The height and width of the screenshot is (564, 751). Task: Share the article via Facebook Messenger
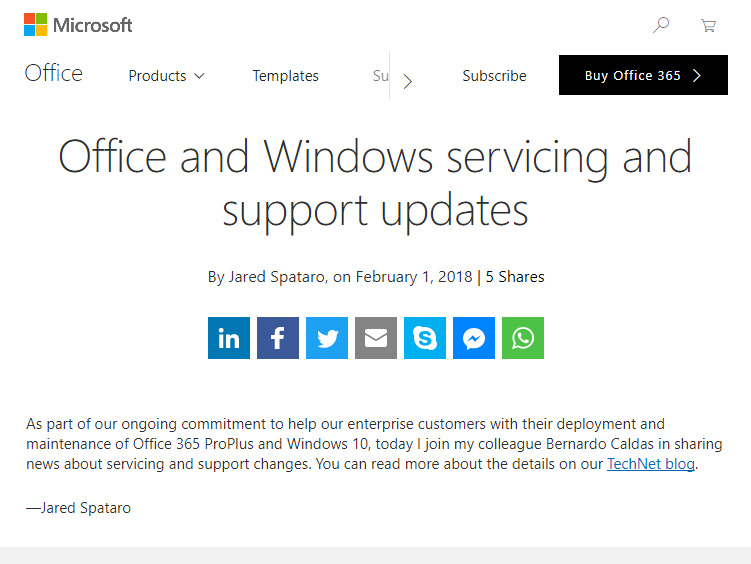tap(474, 338)
